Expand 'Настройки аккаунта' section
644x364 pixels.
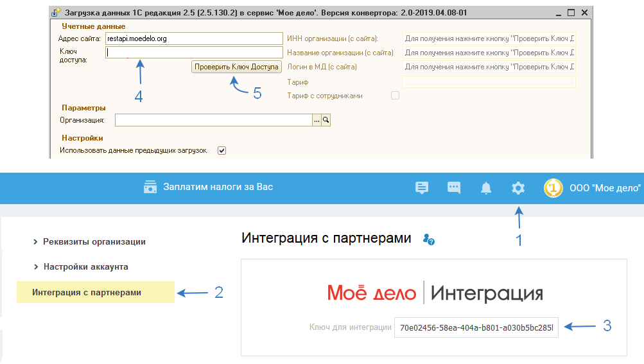click(x=81, y=266)
